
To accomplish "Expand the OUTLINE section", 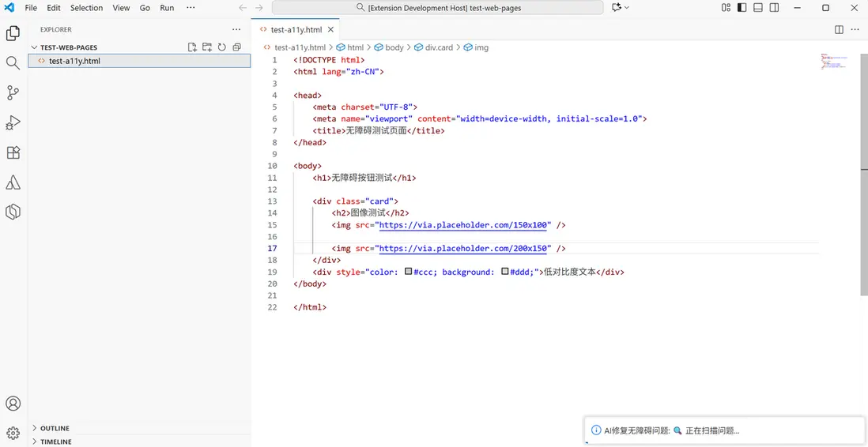I will 55,428.
